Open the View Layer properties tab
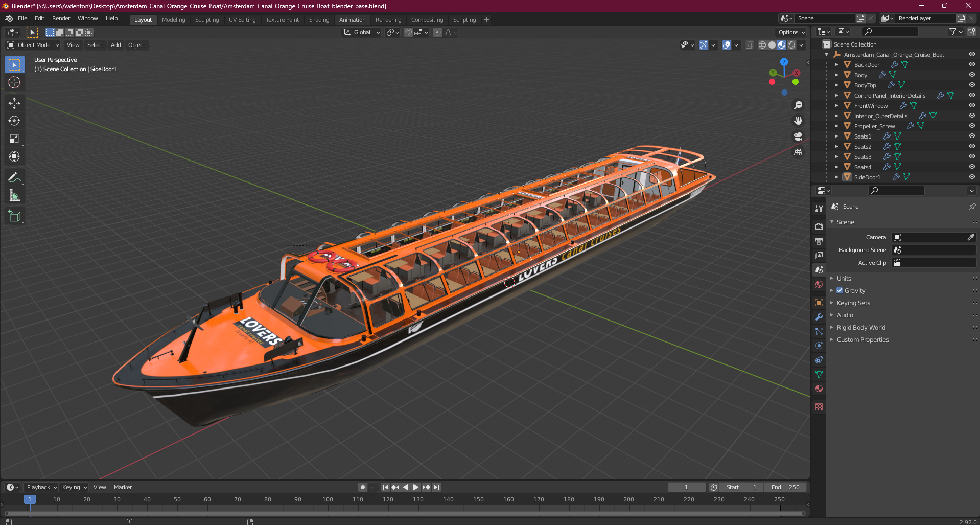This screenshot has width=980, height=525. (x=819, y=255)
